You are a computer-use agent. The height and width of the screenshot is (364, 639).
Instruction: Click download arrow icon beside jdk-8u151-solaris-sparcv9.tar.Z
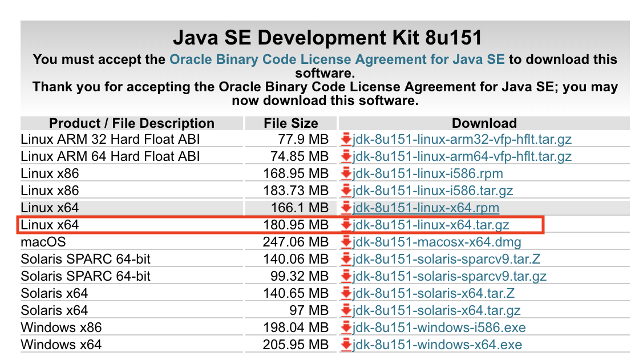[x=346, y=259]
